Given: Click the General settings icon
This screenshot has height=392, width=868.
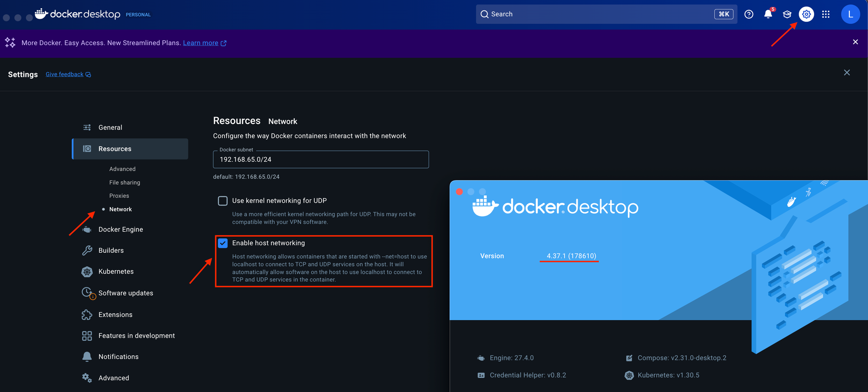Looking at the screenshot, I should click(x=87, y=127).
